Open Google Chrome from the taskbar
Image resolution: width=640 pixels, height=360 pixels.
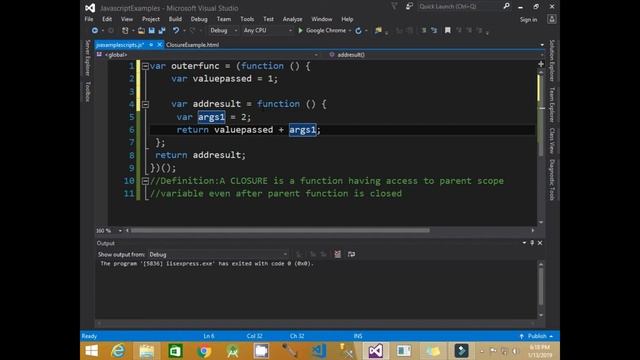(x=204, y=351)
